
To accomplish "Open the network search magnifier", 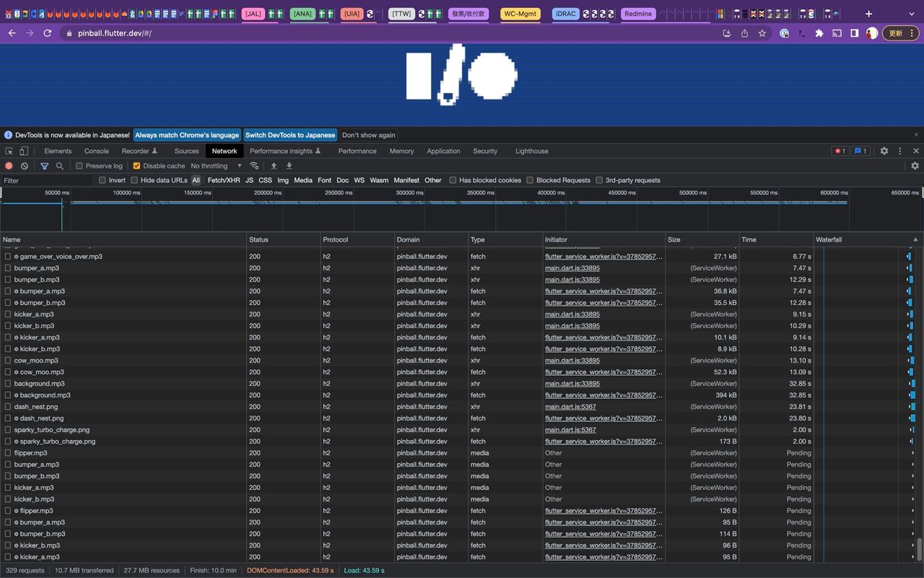I will (60, 165).
